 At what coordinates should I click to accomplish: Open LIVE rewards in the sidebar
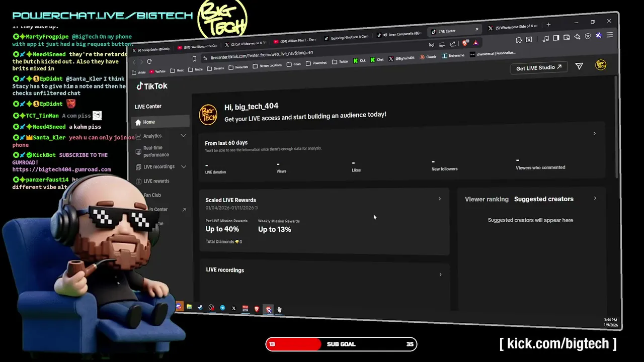coord(156,181)
